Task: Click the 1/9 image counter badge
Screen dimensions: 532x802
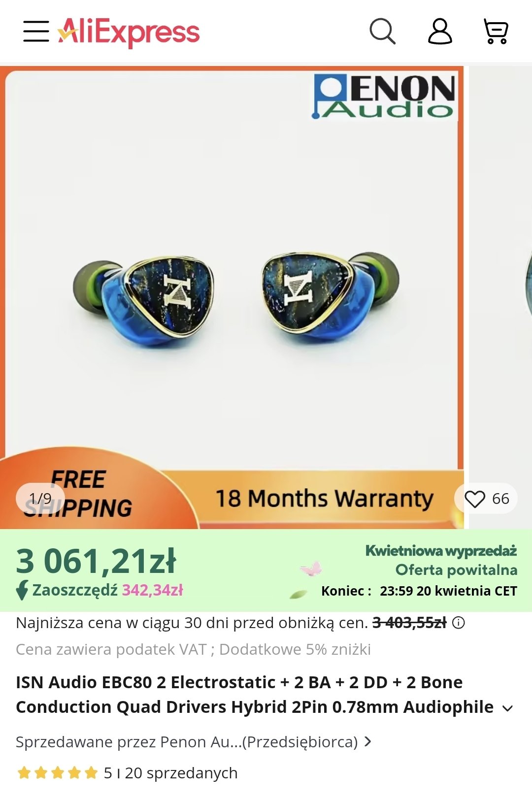Action: (40, 498)
